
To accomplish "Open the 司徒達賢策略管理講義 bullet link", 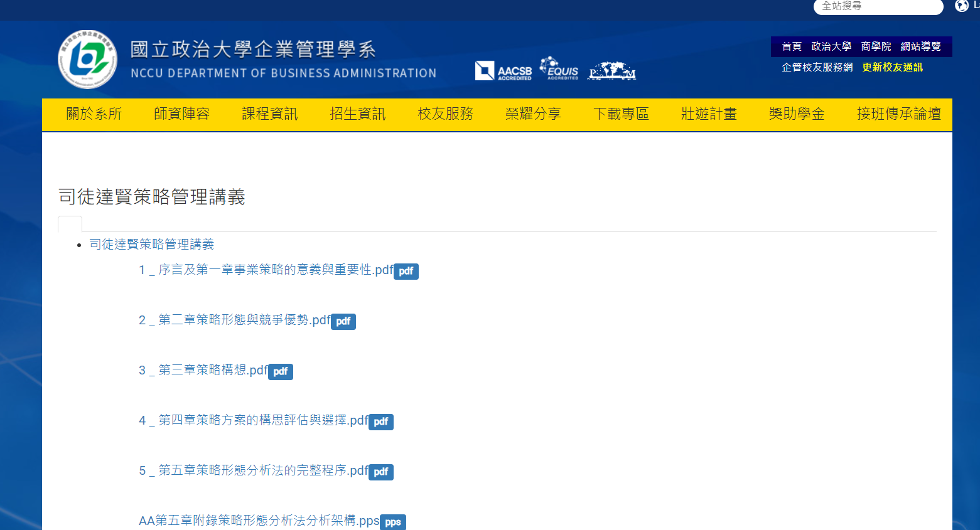I will 152,244.
